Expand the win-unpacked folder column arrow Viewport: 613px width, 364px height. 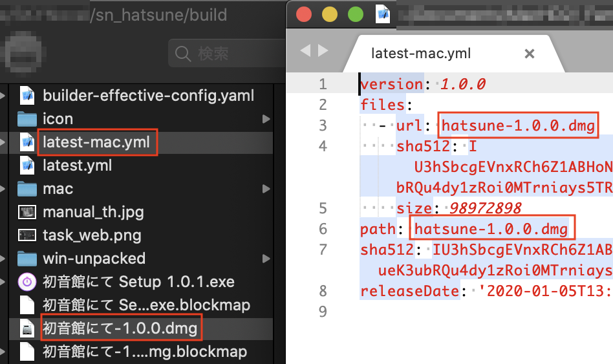click(266, 259)
